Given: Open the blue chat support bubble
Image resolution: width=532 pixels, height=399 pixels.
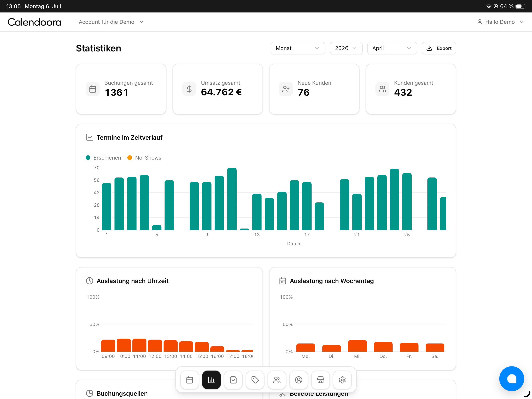Looking at the screenshot, I should [x=512, y=379].
